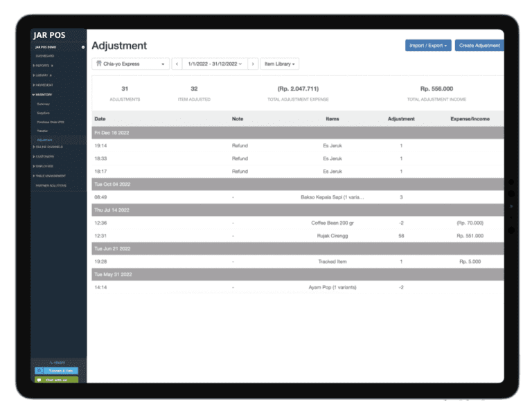
Task: Select Suppliers under Inventory
Action: point(44,112)
